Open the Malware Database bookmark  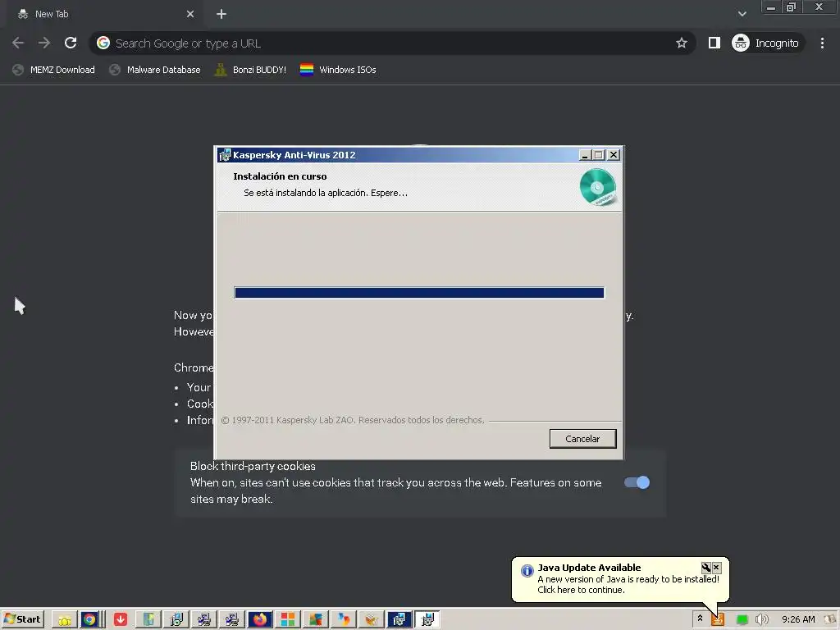pos(155,70)
